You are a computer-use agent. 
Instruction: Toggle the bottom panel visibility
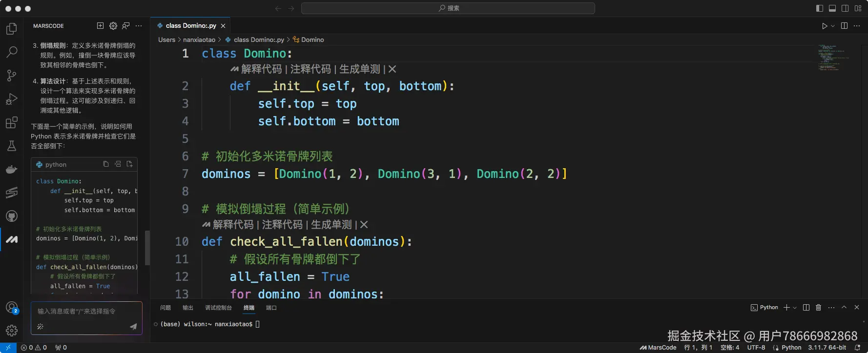click(x=832, y=8)
